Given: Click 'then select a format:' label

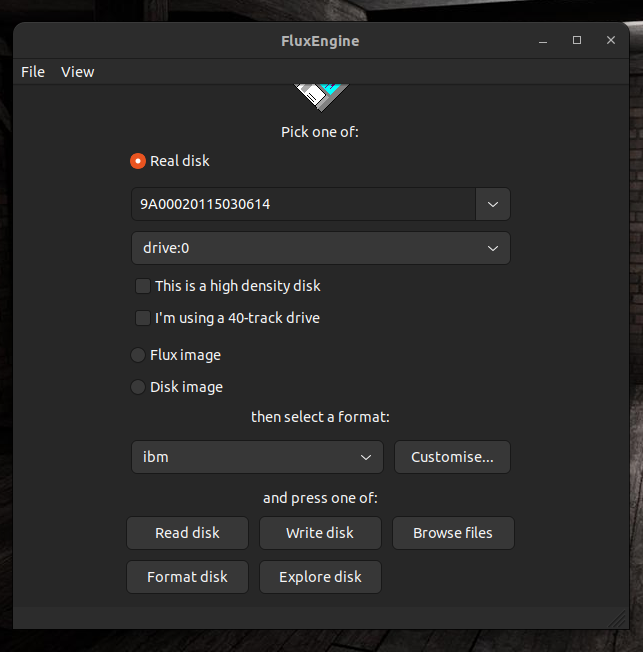Looking at the screenshot, I should [x=320, y=417].
